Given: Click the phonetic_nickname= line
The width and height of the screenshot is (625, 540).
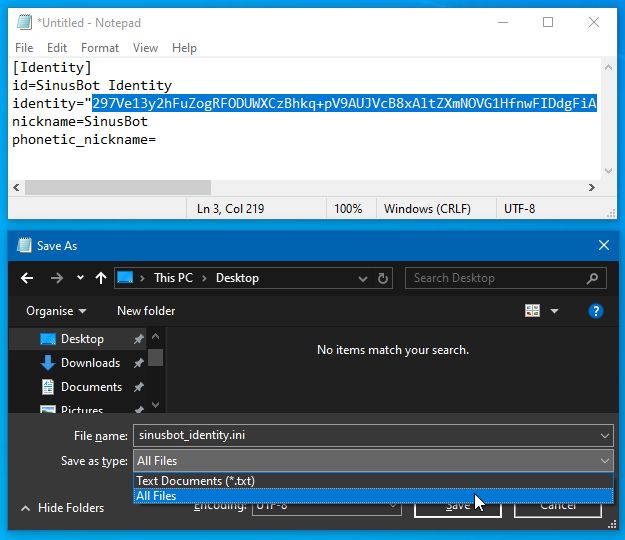Looking at the screenshot, I should (x=84, y=139).
